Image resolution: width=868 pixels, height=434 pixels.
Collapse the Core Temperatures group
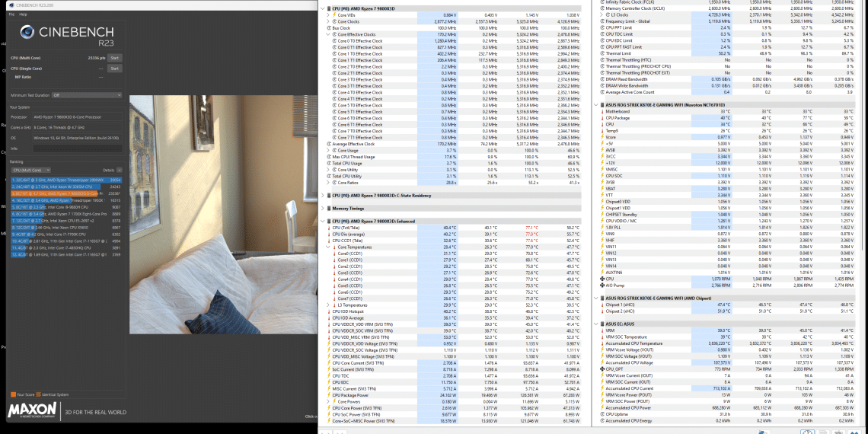click(328, 247)
